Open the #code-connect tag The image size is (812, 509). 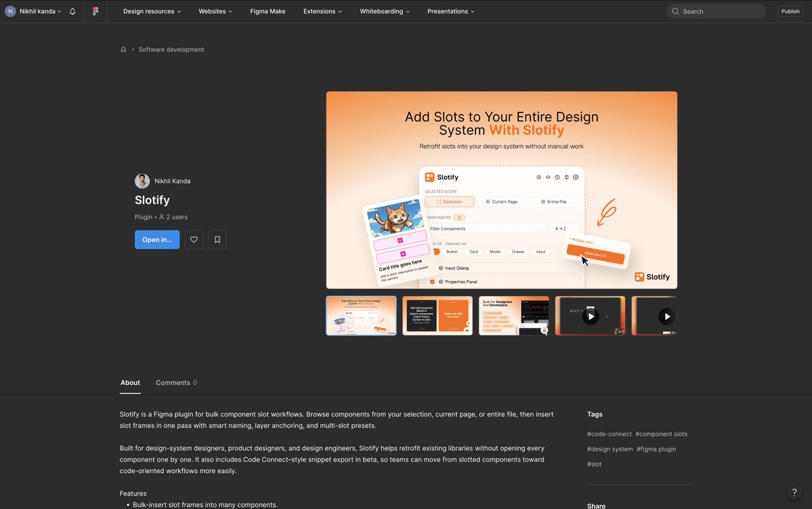(x=609, y=434)
